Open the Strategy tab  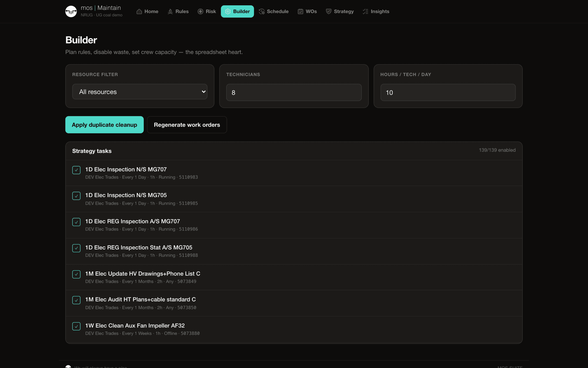(340, 11)
